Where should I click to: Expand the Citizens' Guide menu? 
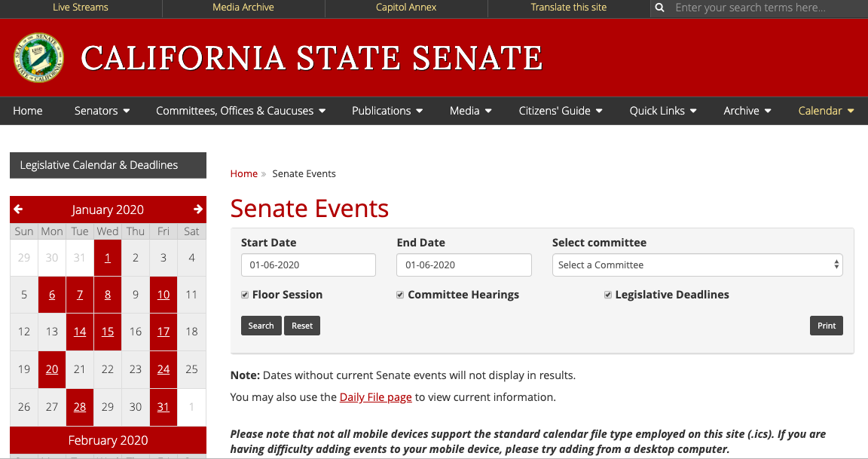(561, 111)
